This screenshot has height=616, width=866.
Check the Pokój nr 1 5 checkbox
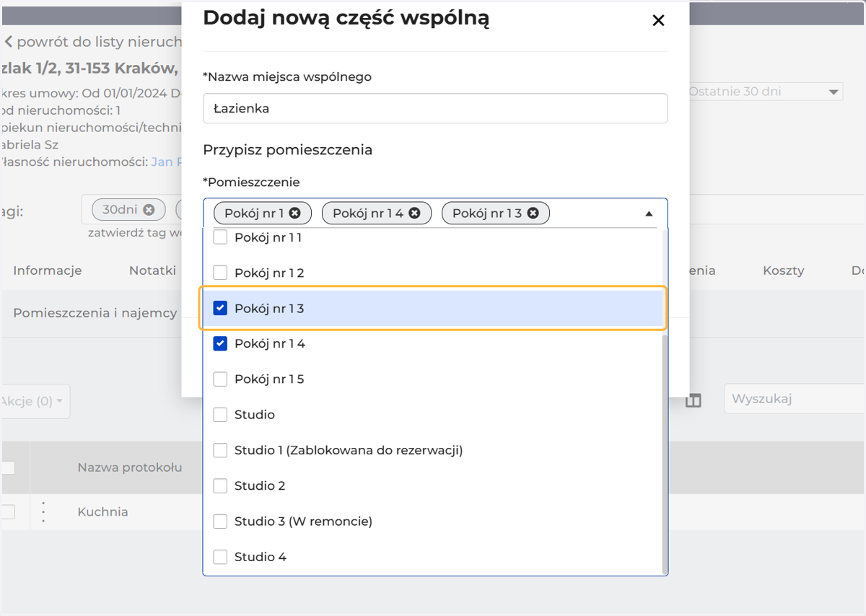click(221, 379)
